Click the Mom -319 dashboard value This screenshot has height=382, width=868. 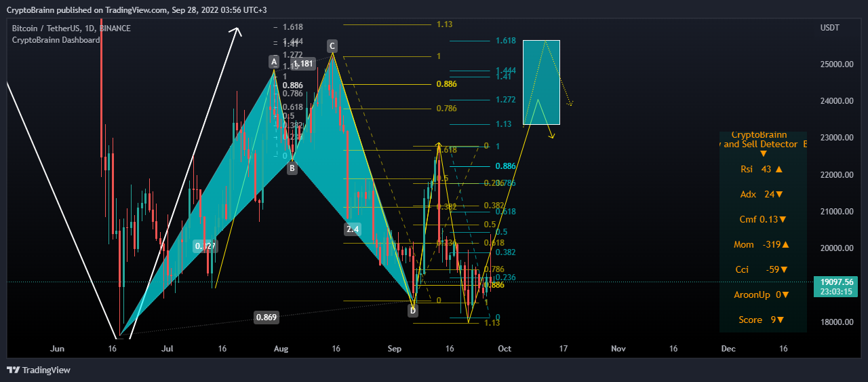pos(771,244)
